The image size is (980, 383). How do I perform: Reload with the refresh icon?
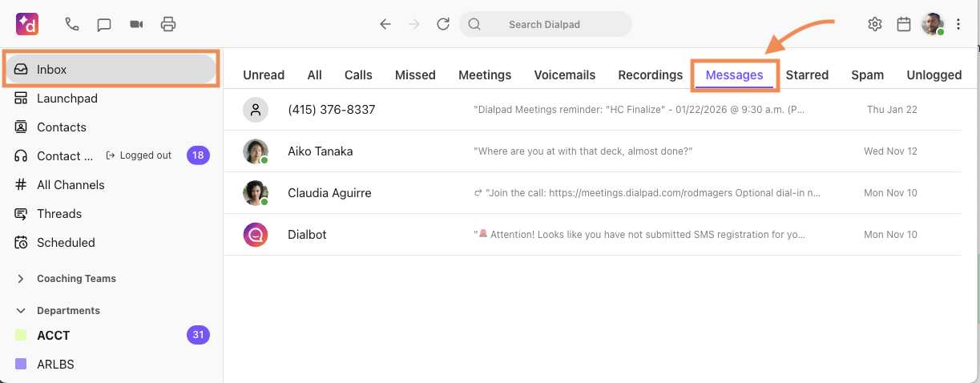coord(443,24)
